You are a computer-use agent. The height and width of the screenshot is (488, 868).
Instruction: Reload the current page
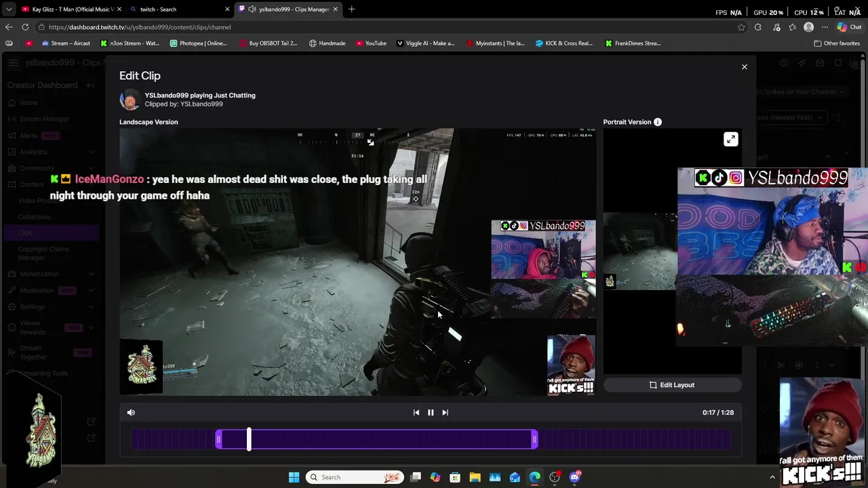click(25, 27)
